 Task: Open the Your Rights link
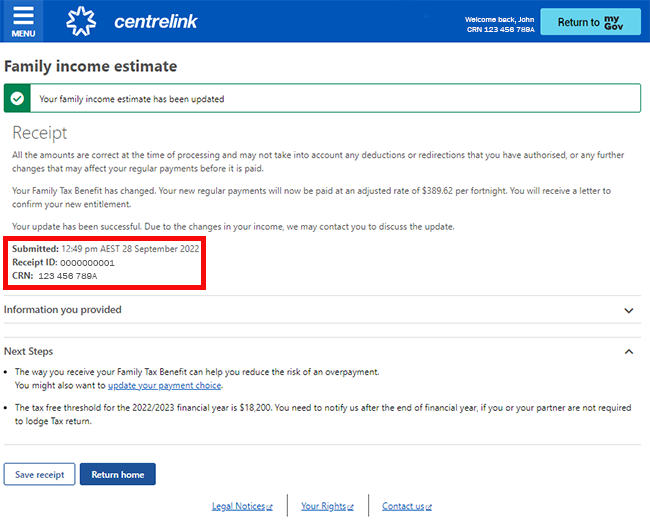(323, 506)
